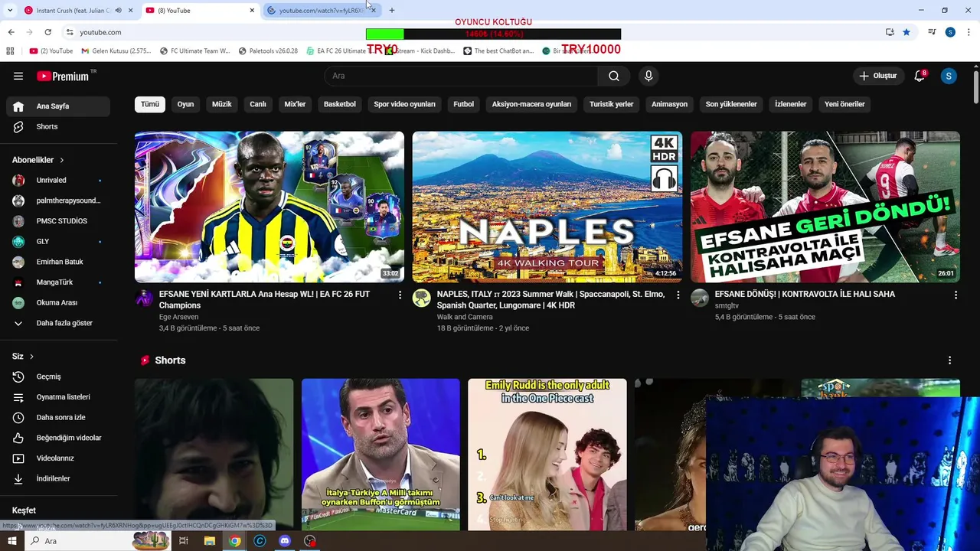This screenshot has width=980, height=551.
Task: Open the notifications bell
Action: click(920, 76)
